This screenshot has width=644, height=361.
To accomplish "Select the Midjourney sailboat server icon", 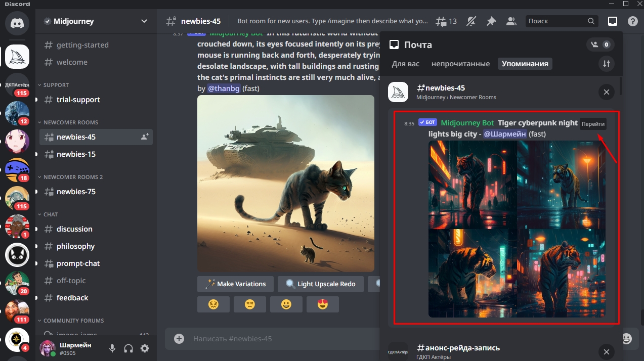I will [x=17, y=57].
